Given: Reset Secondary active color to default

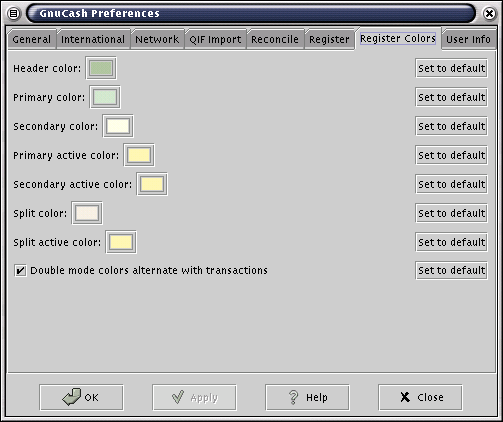Looking at the screenshot, I should [x=451, y=184].
